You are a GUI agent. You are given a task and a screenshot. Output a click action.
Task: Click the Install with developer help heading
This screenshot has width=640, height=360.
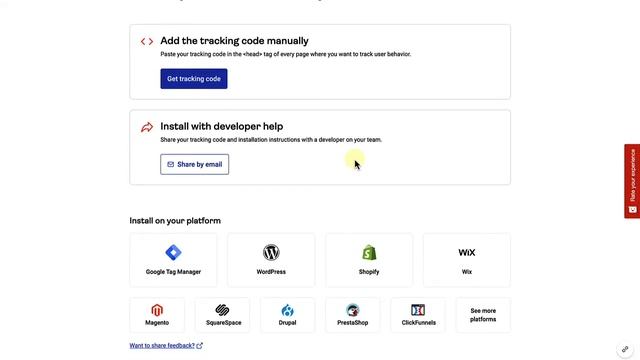click(222, 127)
